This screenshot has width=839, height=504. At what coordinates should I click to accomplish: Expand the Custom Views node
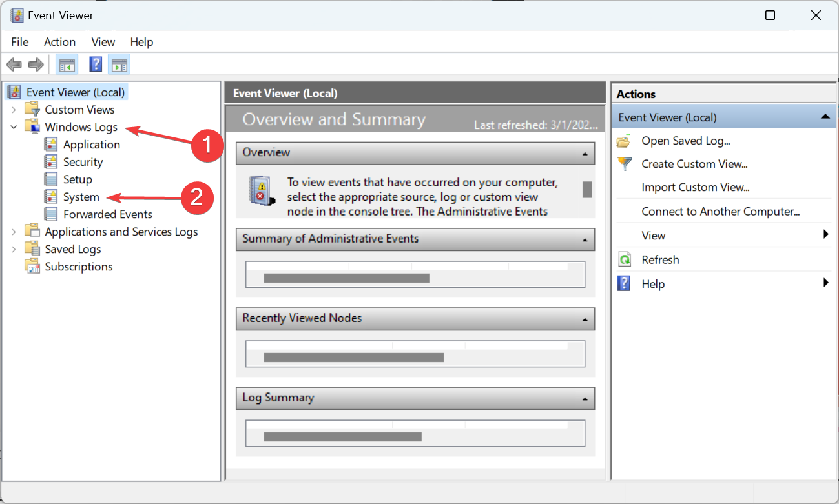(x=14, y=110)
